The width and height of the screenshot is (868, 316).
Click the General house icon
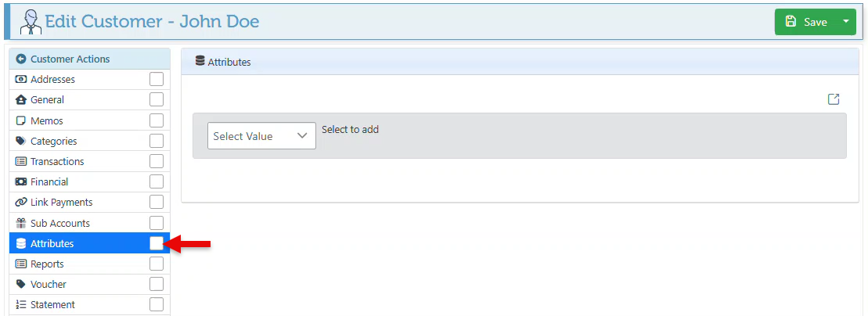(x=21, y=100)
